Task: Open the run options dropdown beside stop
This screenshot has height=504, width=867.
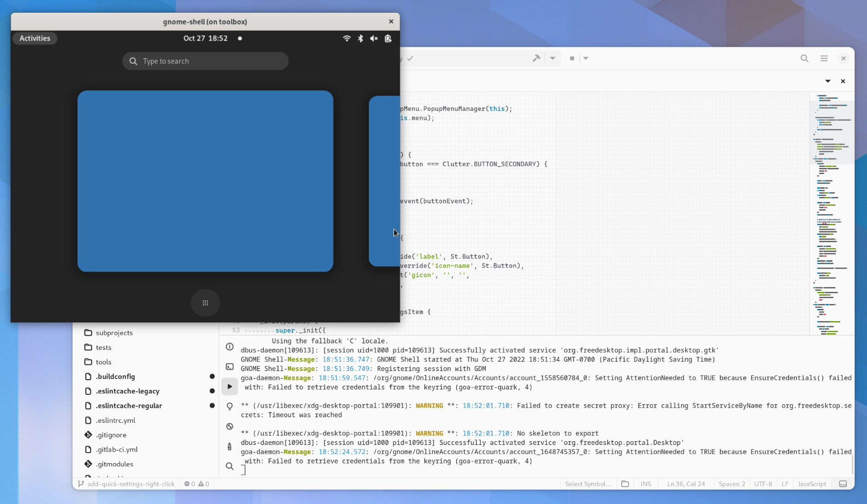Action: pos(586,58)
